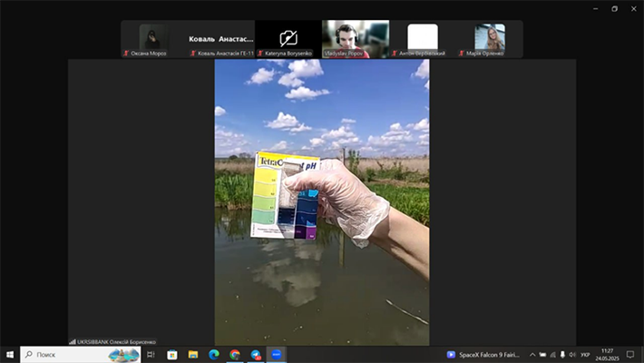Viewport: 644px width, 363px height.
Task: Open File Explorer from the taskbar
Action: pyautogui.click(x=193, y=354)
